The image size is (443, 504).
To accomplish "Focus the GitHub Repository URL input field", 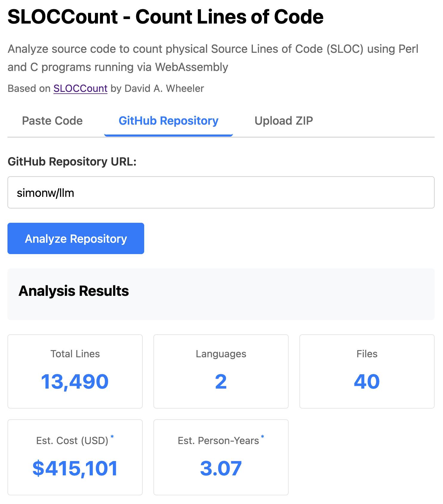I will coord(221,193).
